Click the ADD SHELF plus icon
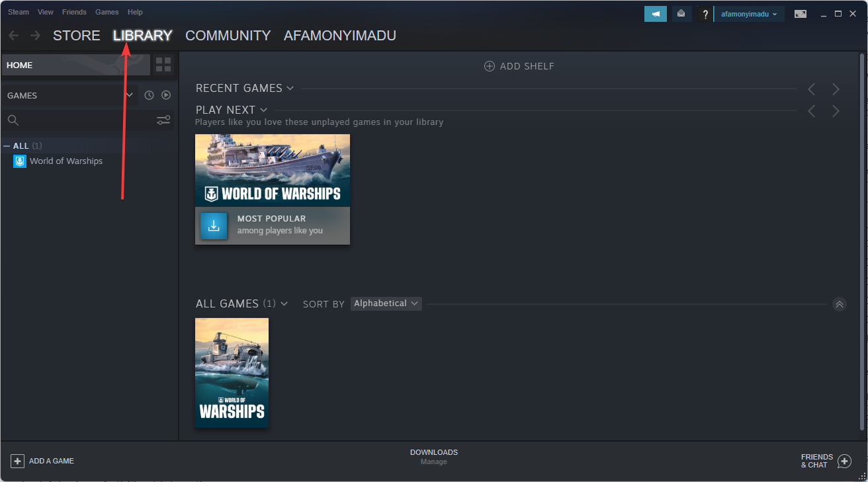This screenshot has height=482, width=868. [x=490, y=66]
